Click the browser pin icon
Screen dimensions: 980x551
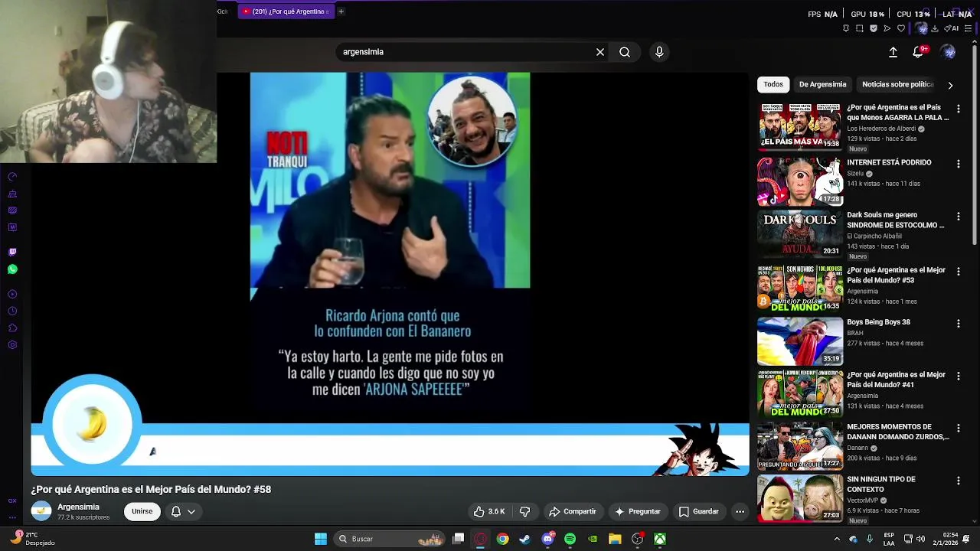(846, 28)
